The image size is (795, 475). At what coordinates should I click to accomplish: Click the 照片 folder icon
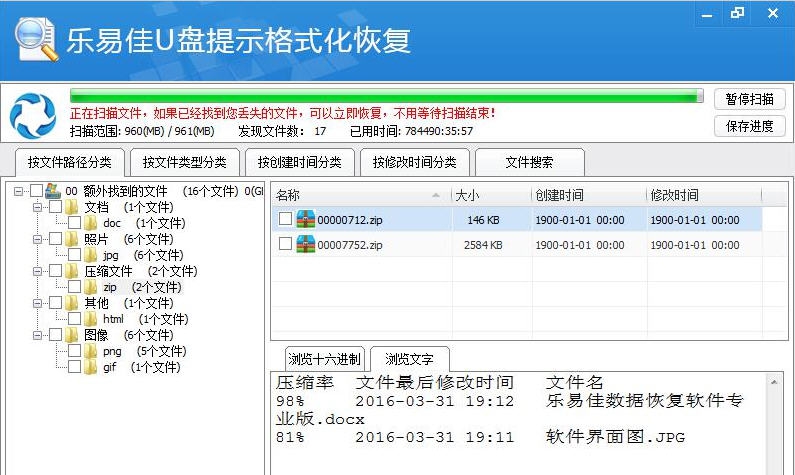point(71,239)
